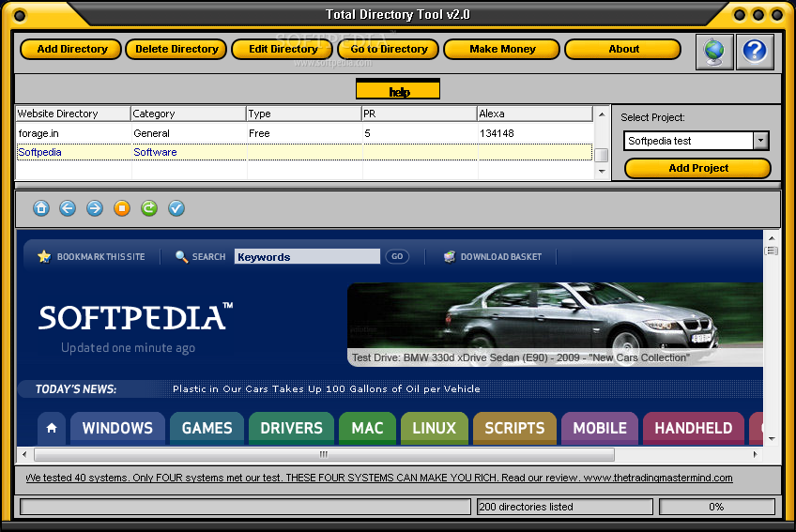Click the browser Home icon

click(x=41, y=208)
